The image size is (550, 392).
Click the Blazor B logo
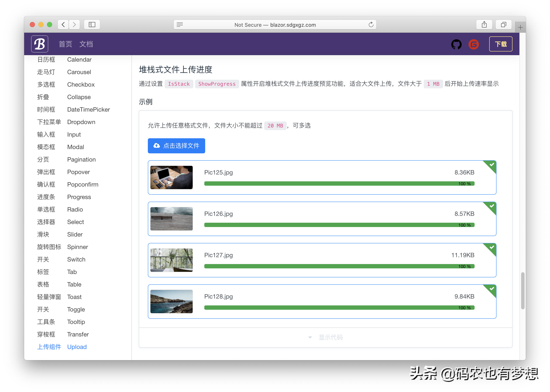coord(40,44)
